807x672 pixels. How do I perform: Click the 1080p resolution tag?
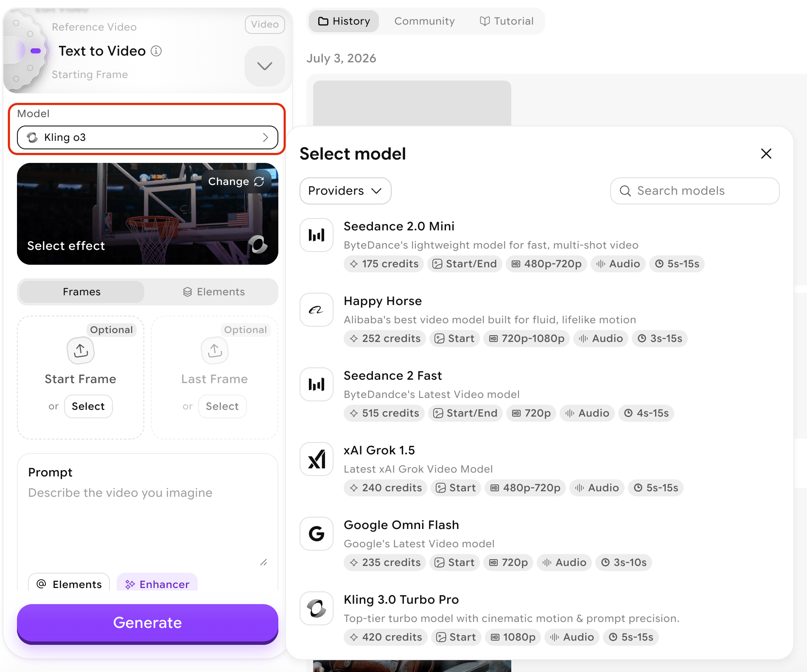click(513, 637)
